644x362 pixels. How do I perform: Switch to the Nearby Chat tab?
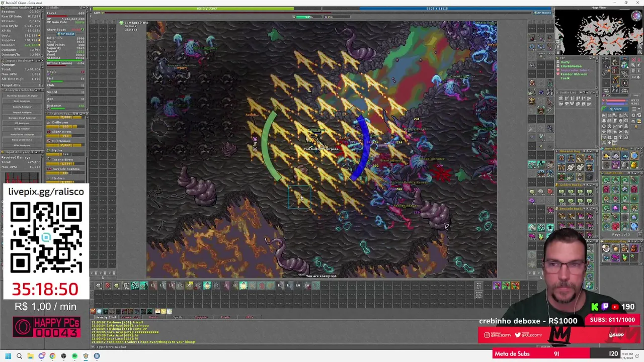coord(106,317)
